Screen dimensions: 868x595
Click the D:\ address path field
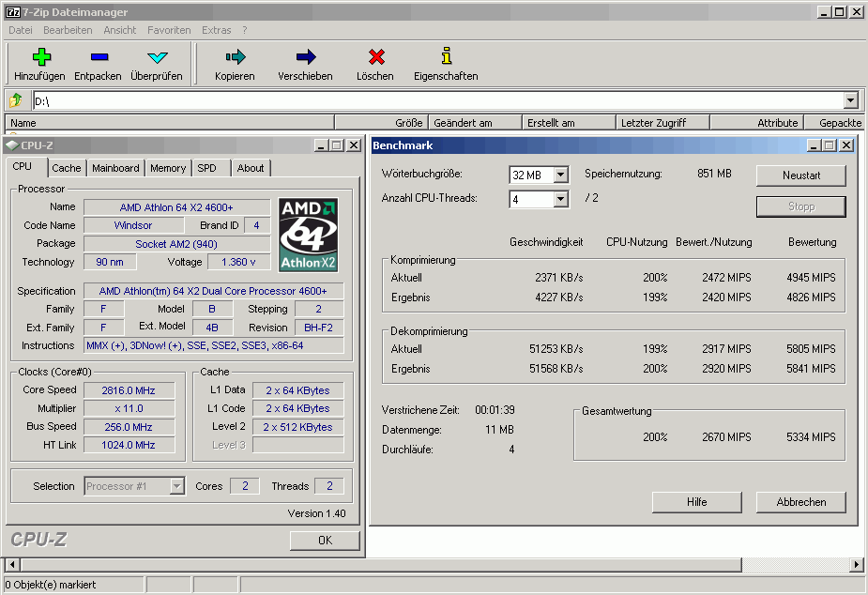438,100
